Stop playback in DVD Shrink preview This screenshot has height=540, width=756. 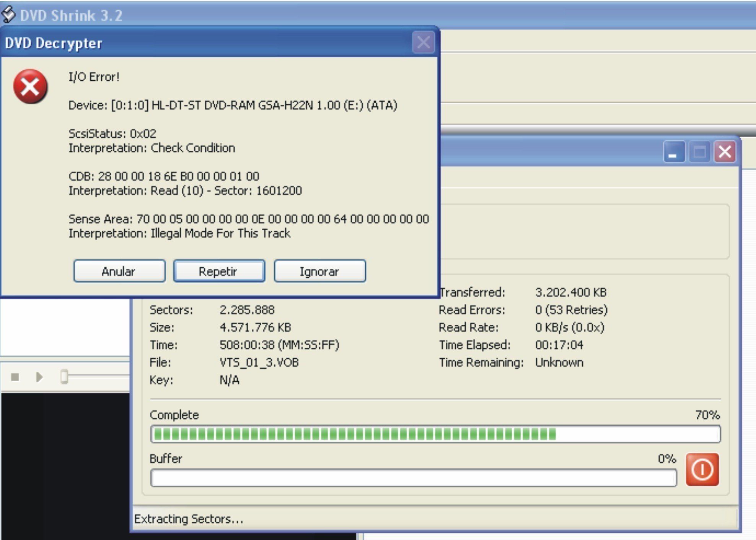pos(15,377)
